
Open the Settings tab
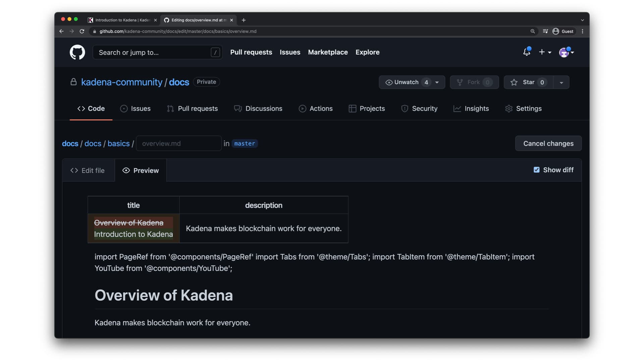tap(523, 109)
